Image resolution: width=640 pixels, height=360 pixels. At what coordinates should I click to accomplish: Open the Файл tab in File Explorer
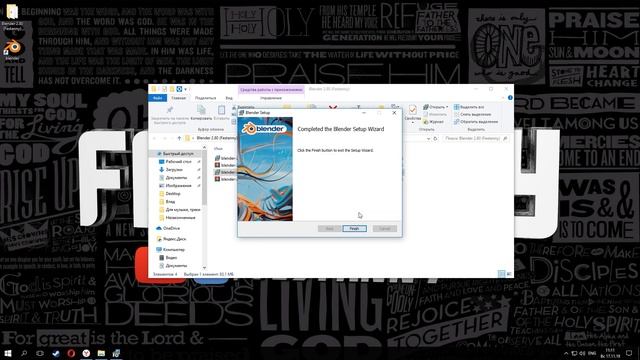157,98
